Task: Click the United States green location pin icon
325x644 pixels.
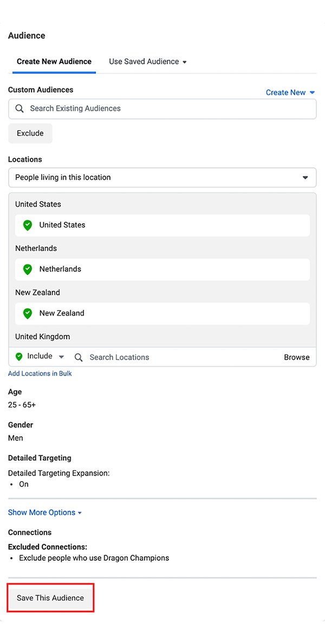Action: (x=27, y=225)
